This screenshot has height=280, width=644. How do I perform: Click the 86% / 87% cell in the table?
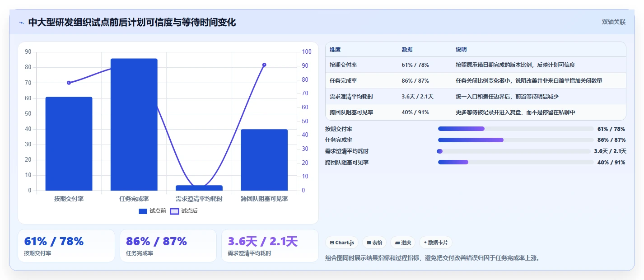pos(415,81)
